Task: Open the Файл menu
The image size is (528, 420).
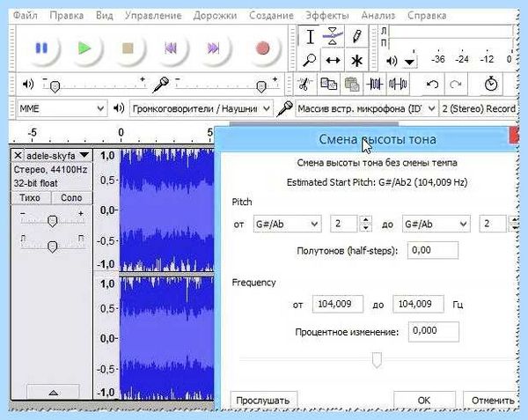Action: click(26, 16)
